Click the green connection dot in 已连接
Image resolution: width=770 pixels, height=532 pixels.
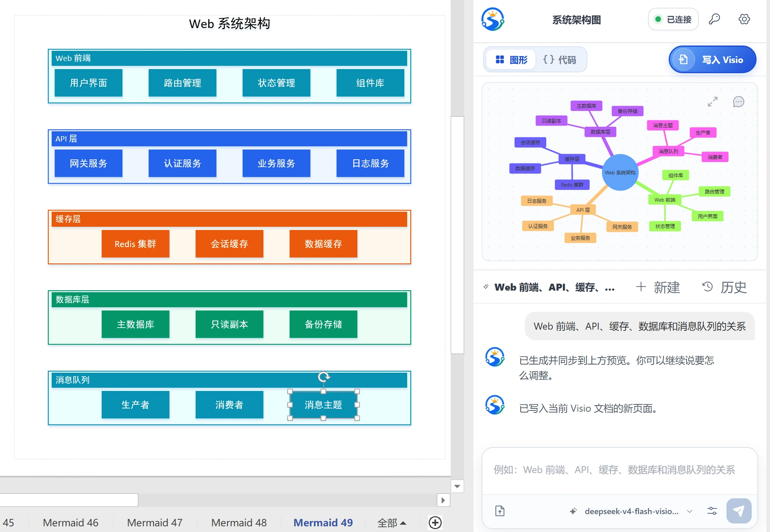pyautogui.click(x=658, y=19)
